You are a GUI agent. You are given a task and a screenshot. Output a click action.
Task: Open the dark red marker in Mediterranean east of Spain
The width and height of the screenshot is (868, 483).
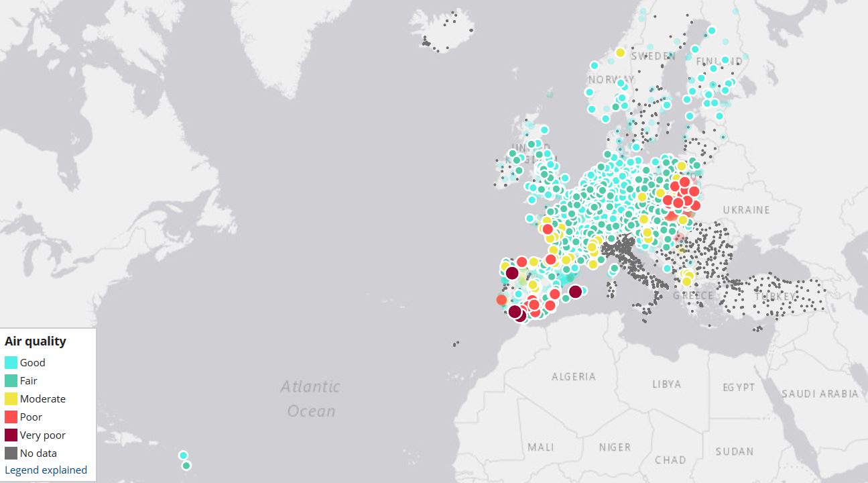coord(575,292)
